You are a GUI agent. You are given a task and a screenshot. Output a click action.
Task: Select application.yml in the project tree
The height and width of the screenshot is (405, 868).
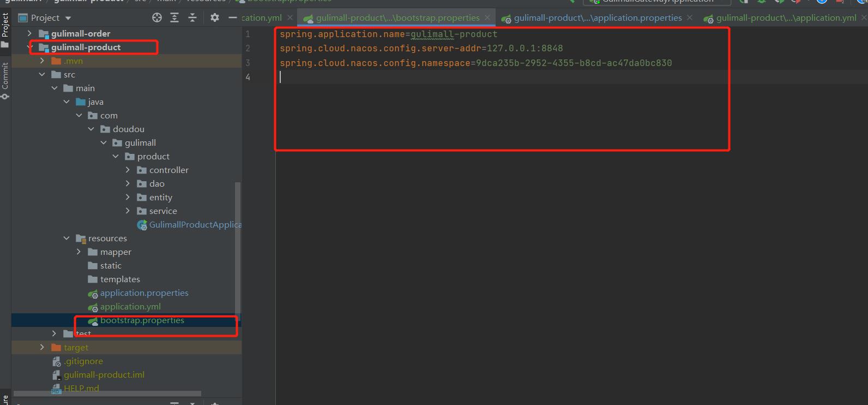click(x=130, y=307)
